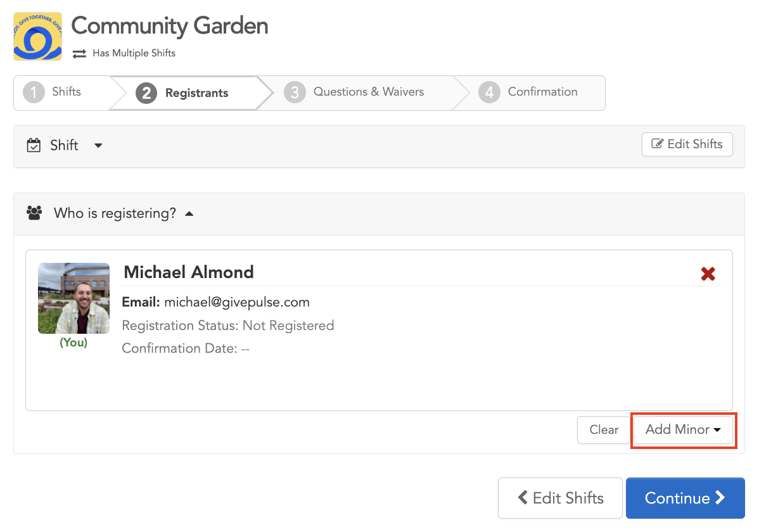Click the step 3 number circle

point(295,92)
